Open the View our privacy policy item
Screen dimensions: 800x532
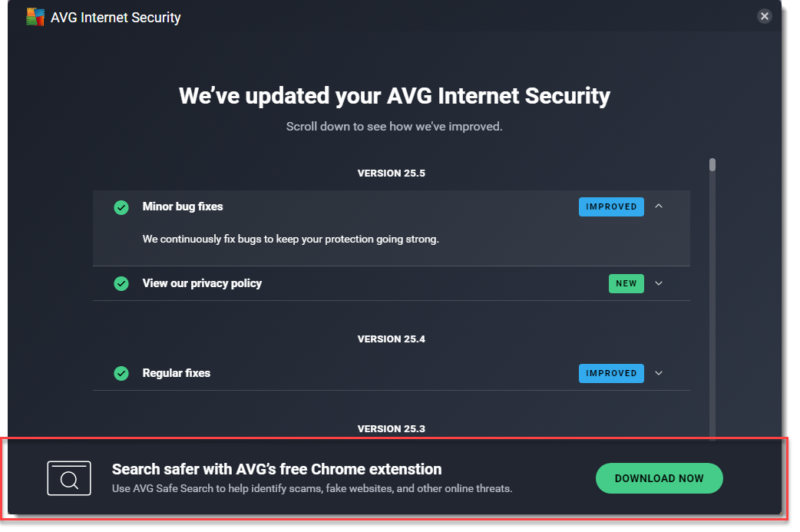pos(202,283)
